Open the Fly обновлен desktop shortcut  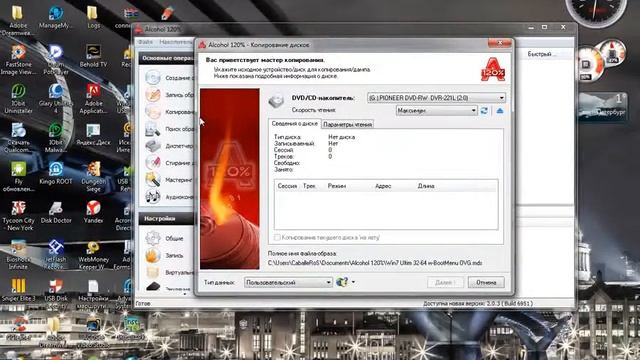[18, 177]
